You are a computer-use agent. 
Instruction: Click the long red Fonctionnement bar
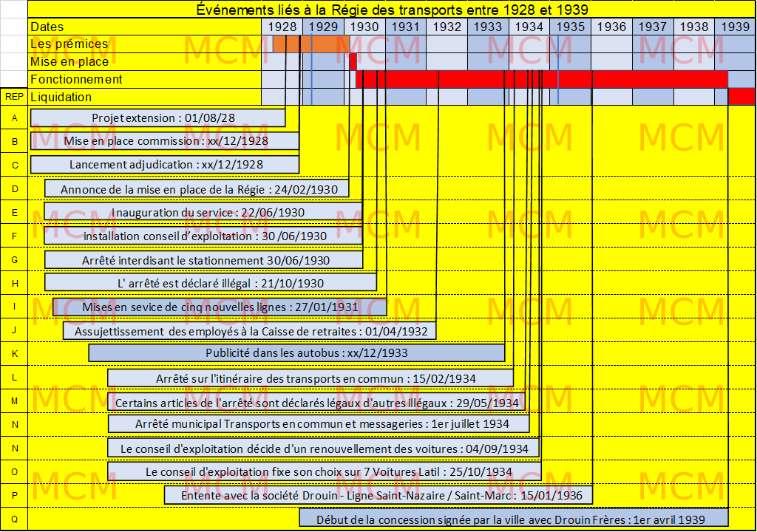coord(541,79)
